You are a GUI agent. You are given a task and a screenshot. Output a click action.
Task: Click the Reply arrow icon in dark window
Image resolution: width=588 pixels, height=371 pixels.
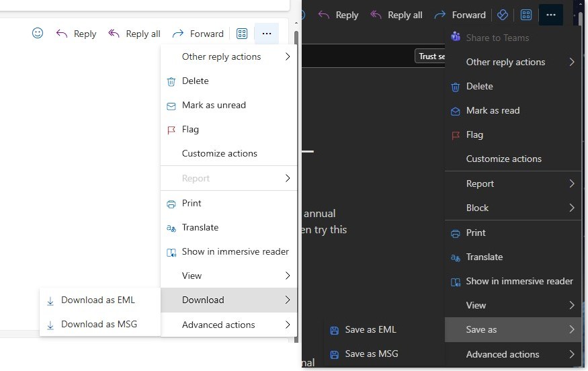tap(324, 15)
